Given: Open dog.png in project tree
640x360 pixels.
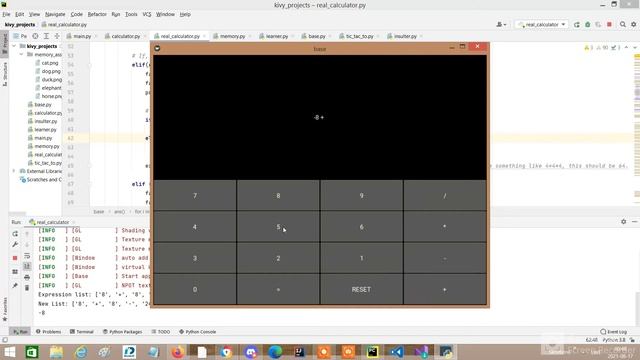Looking at the screenshot, I should click(x=51, y=71).
